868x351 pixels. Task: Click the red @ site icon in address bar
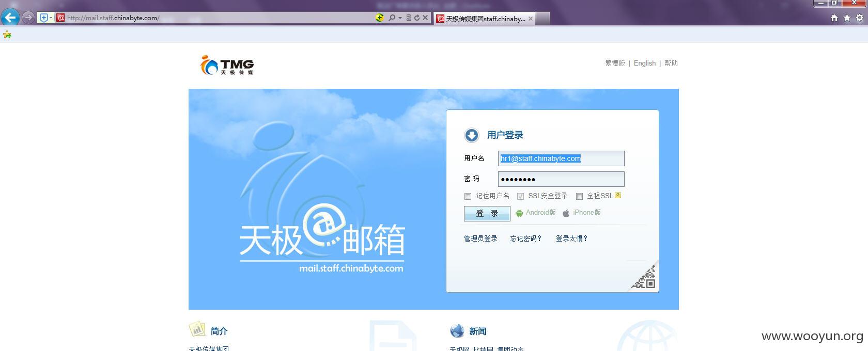[x=60, y=18]
